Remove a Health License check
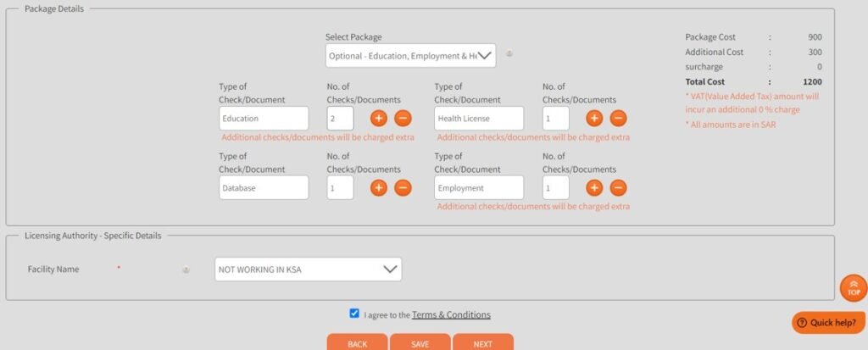 618,118
